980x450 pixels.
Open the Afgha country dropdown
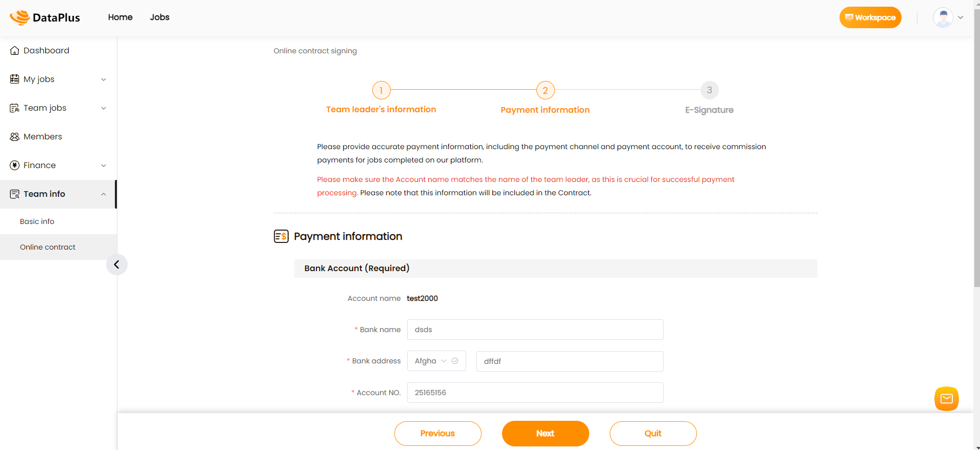click(x=436, y=361)
